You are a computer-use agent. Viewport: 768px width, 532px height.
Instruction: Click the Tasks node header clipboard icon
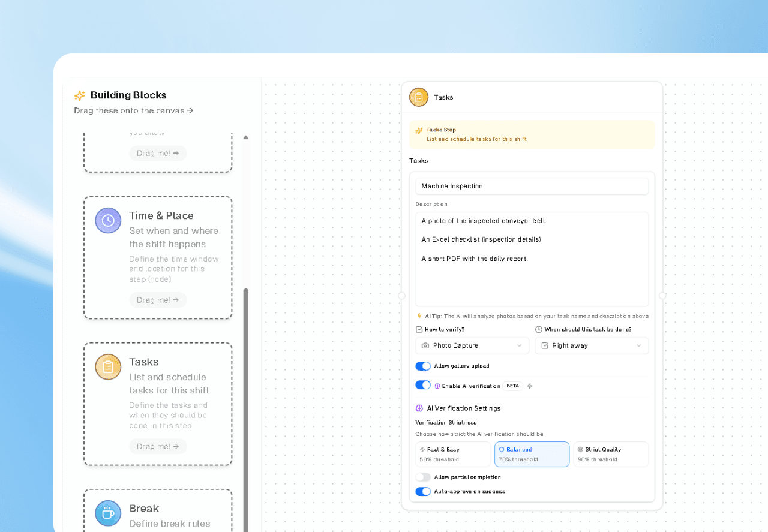click(x=419, y=97)
